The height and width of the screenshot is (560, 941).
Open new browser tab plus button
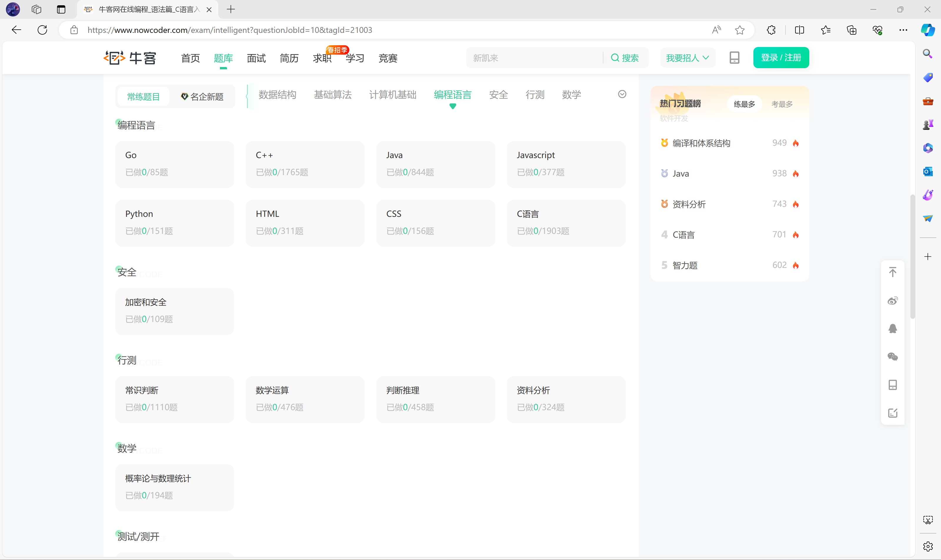pos(231,9)
